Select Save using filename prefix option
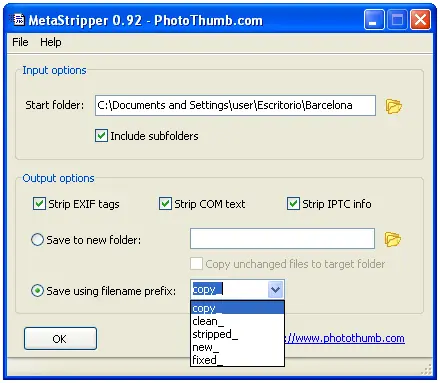 pos(37,291)
